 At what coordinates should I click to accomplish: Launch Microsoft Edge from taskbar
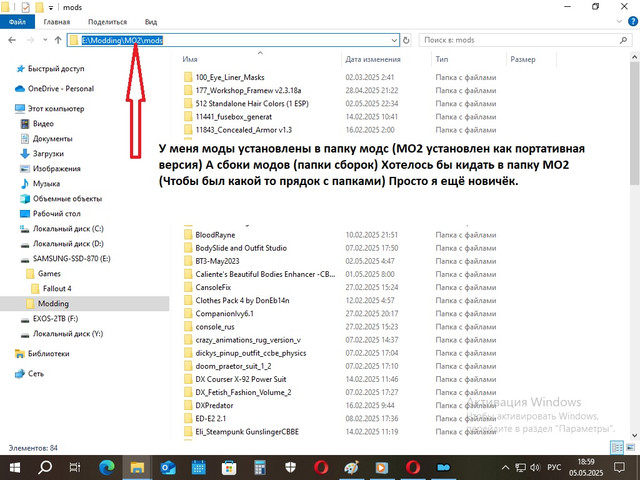tap(107, 468)
